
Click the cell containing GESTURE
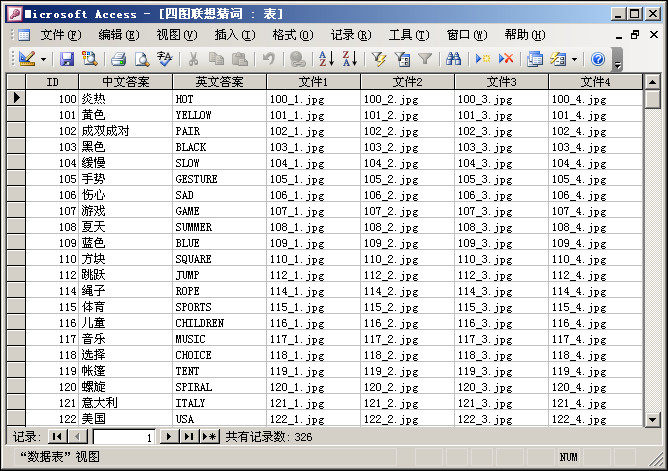[x=219, y=178]
